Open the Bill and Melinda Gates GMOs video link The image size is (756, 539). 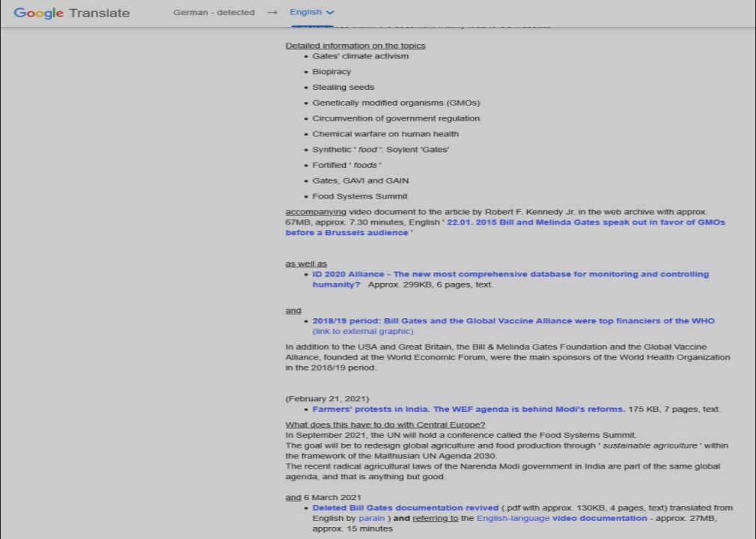click(x=505, y=227)
